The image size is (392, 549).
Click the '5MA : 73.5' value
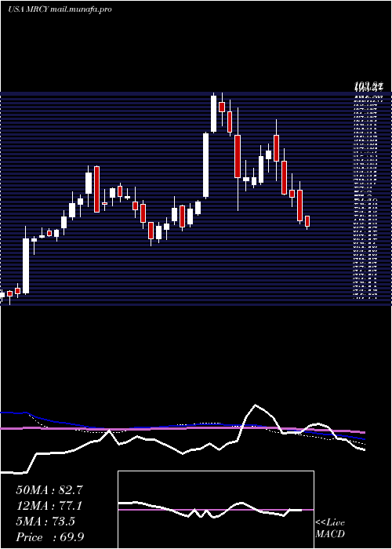coord(45,522)
